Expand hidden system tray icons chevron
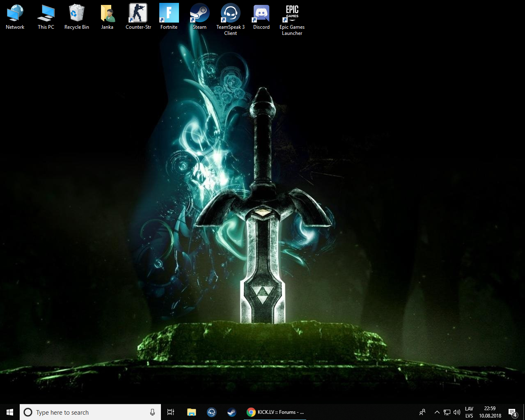 point(437,412)
